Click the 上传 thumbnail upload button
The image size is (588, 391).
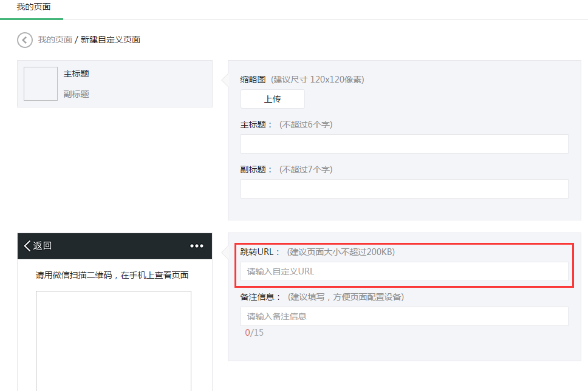click(x=272, y=99)
